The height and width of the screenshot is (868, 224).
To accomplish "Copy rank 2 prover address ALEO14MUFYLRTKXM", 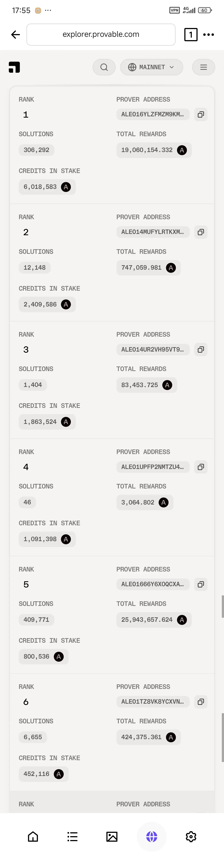I will 201,232.
